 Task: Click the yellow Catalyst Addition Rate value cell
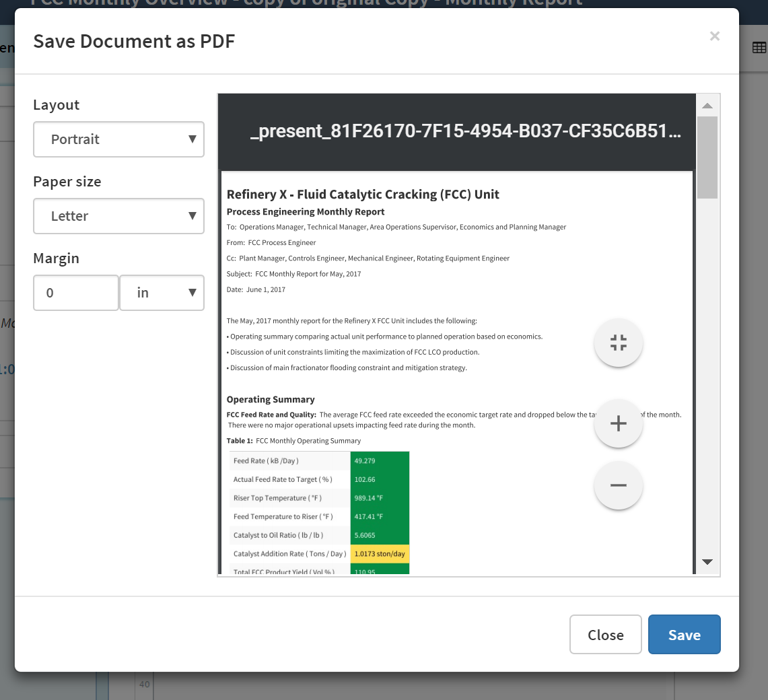[380, 554]
